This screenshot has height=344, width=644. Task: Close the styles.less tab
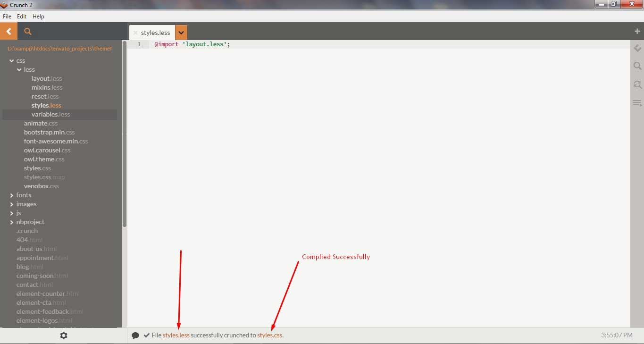[135, 33]
